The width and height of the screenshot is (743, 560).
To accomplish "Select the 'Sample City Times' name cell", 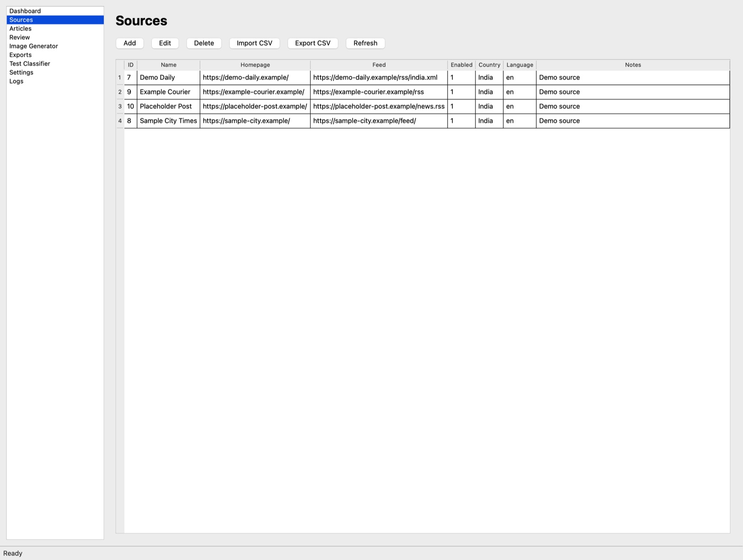I will tap(169, 121).
